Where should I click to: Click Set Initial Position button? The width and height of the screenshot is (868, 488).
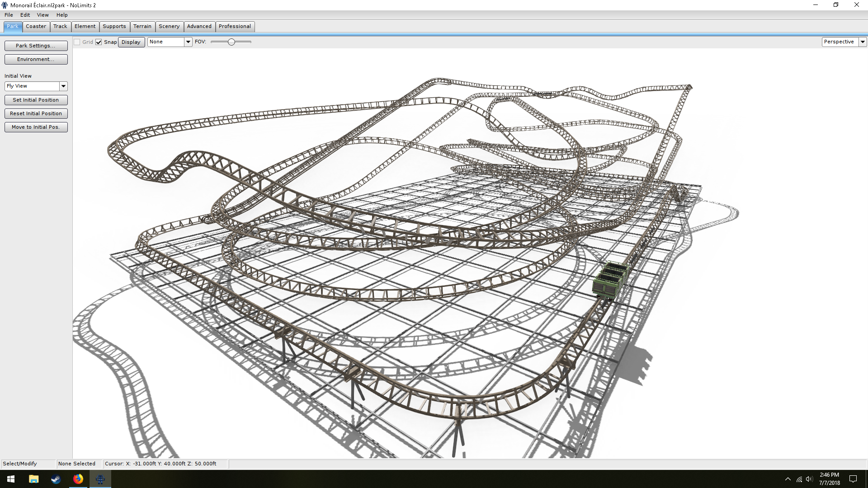pos(36,100)
